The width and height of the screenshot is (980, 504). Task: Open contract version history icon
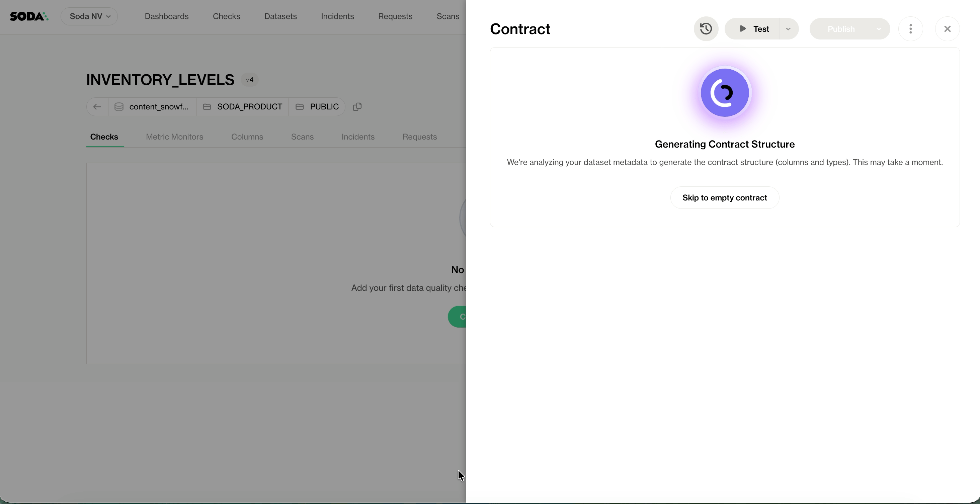point(706,29)
